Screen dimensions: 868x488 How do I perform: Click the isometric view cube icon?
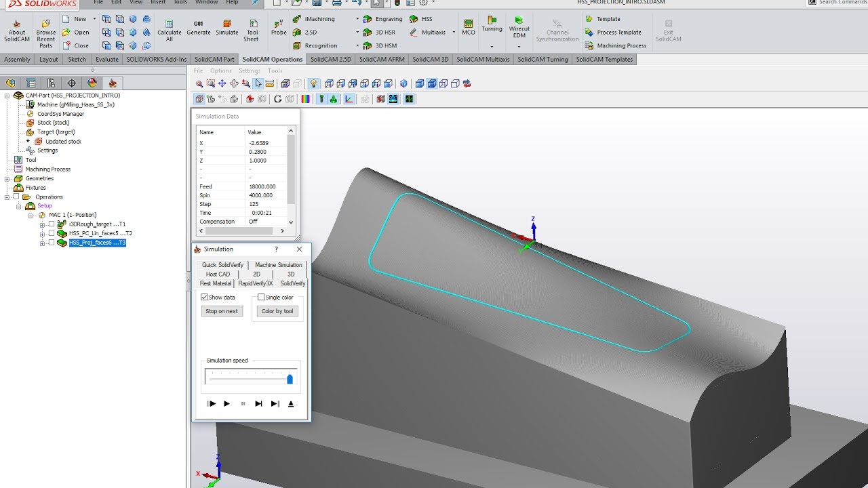click(x=404, y=83)
